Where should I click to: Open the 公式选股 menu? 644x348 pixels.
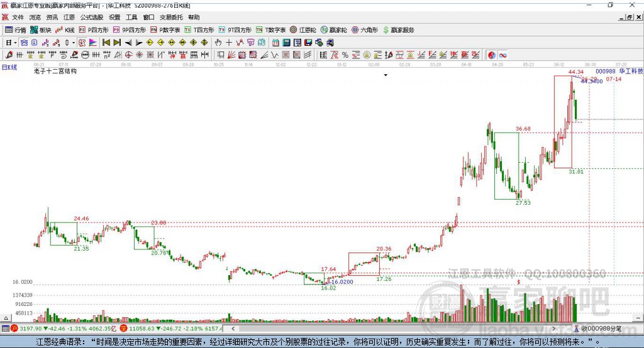tap(92, 17)
